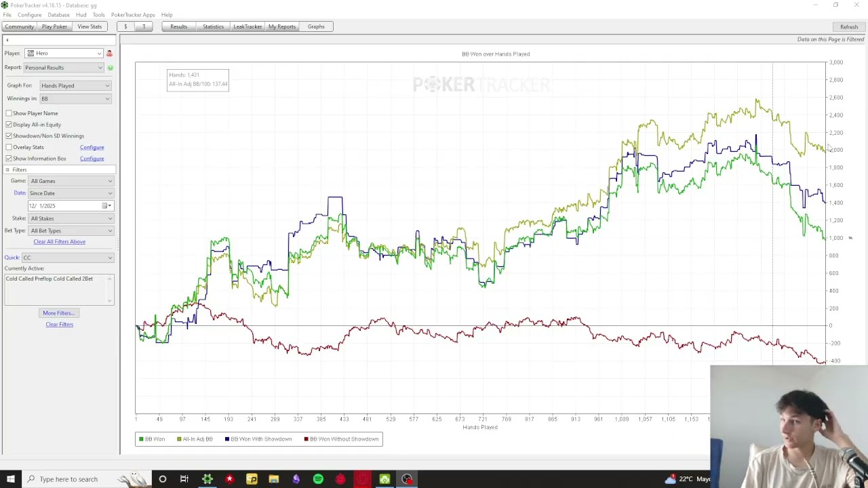Open the Date filter dropdown showing Since Date
The height and width of the screenshot is (488, 868).
click(x=71, y=193)
